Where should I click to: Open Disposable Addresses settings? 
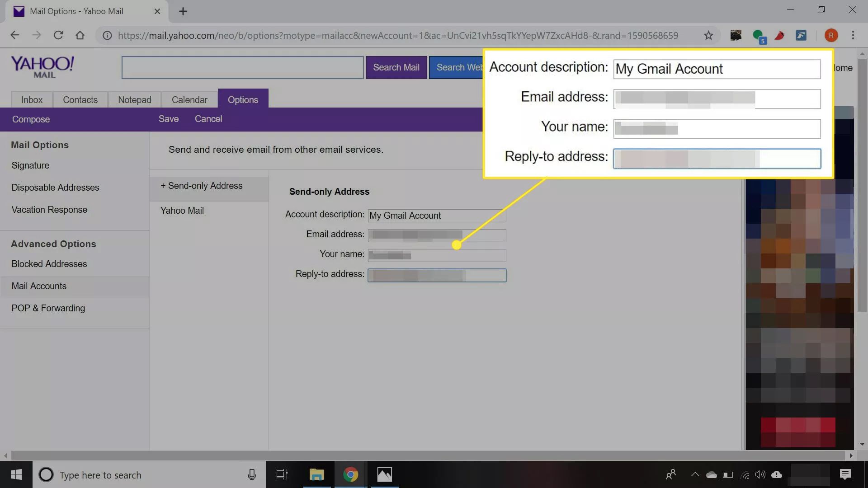tap(55, 188)
